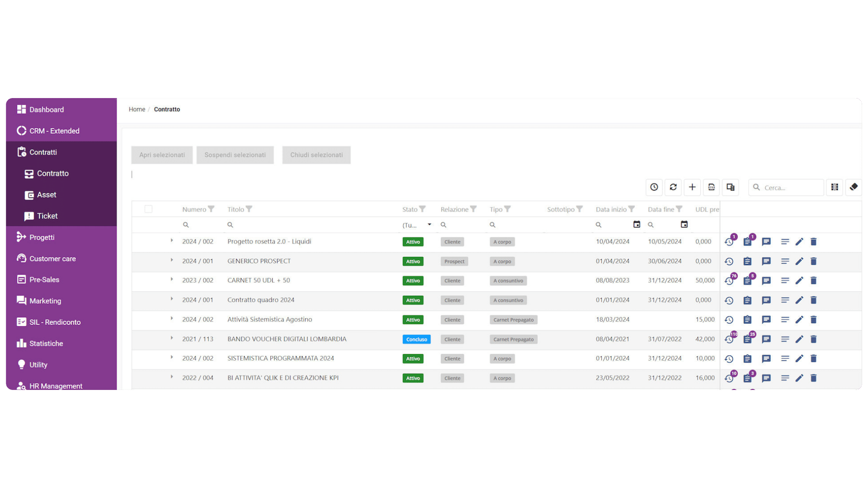Click the refresh table icon
868x488 pixels.
click(673, 187)
